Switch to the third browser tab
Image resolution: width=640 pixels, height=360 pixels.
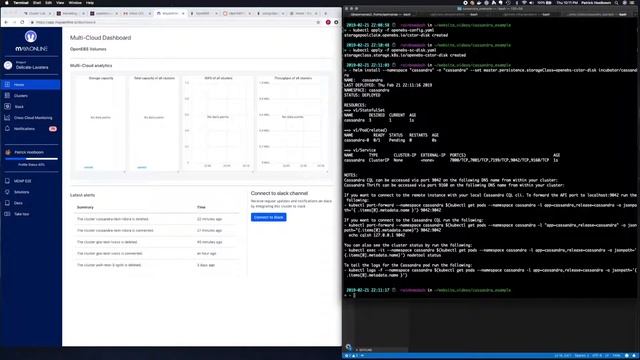point(104,13)
